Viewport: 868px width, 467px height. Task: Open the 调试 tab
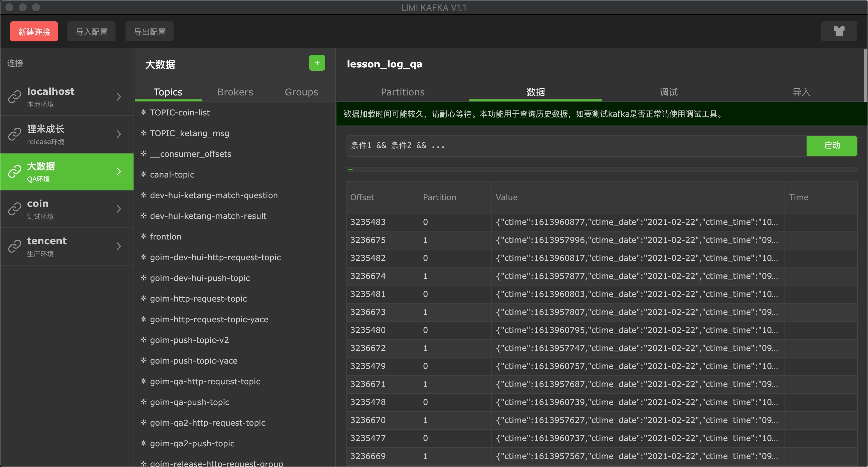(x=668, y=92)
